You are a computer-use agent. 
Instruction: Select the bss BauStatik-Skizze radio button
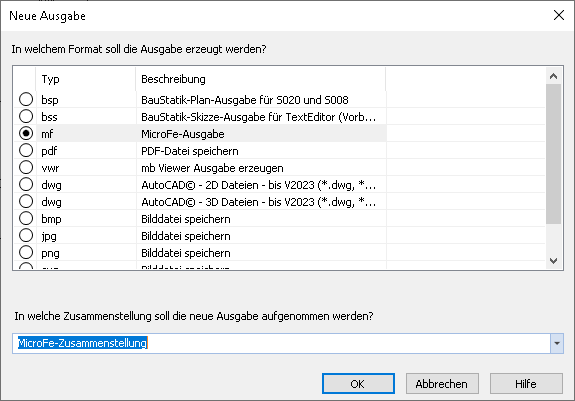26,116
